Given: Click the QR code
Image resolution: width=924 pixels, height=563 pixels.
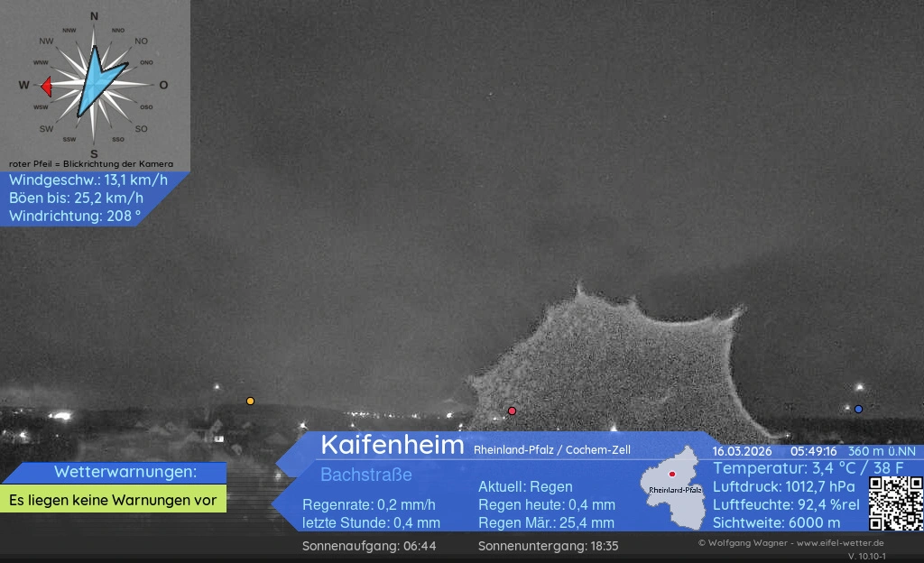Looking at the screenshot, I should click(895, 503).
